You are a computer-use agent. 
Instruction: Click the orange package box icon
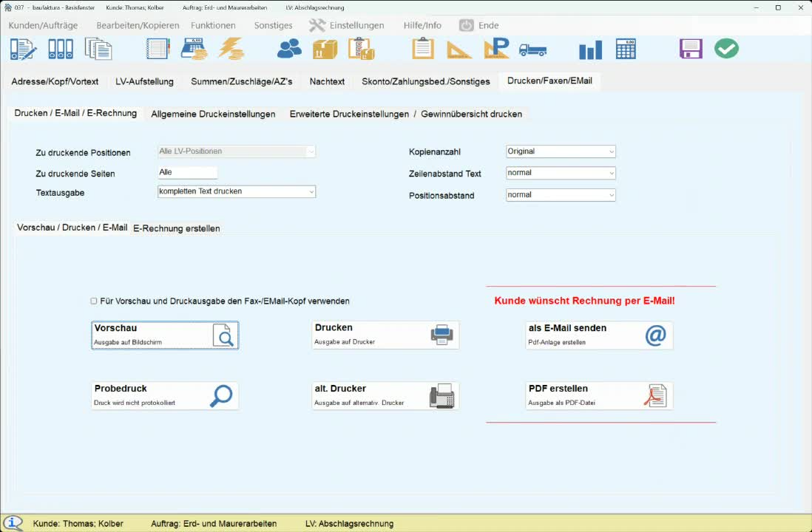(325, 50)
